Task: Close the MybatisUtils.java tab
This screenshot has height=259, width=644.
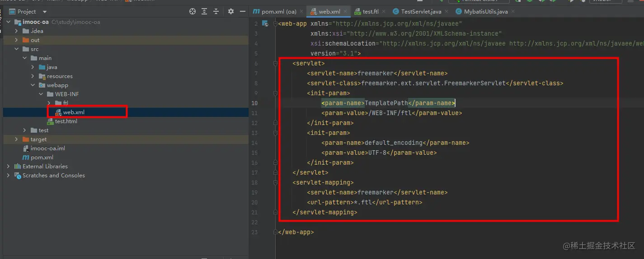Action: tap(512, 12)
